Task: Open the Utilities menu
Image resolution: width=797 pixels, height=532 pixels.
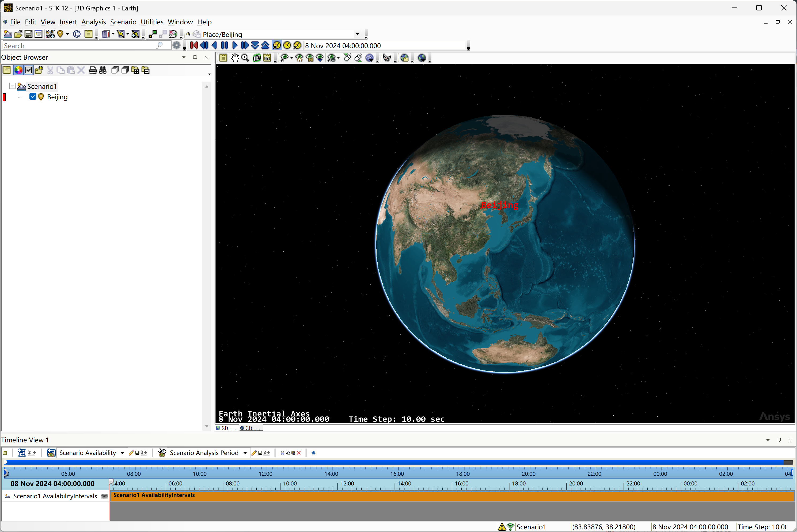Action: pos(152,22)
